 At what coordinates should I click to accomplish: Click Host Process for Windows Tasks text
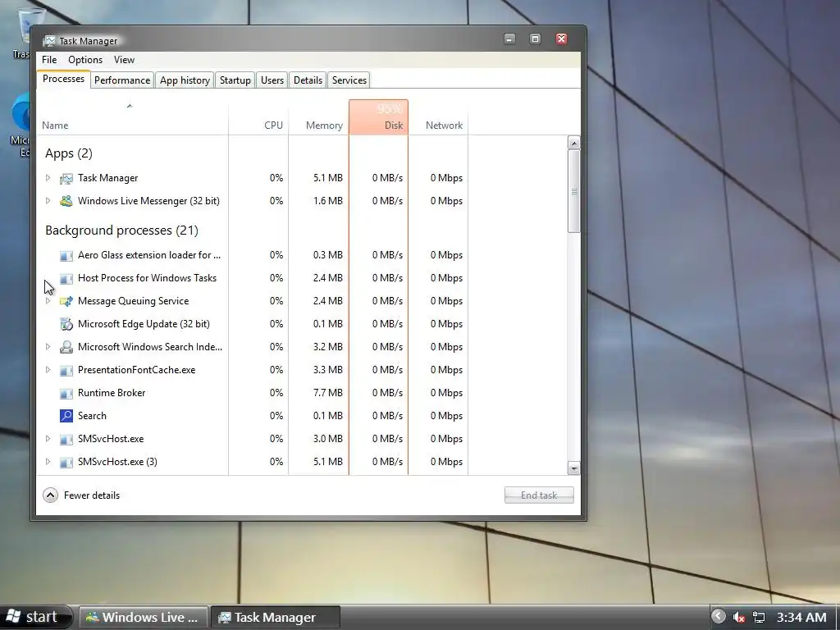(x=148, y=278)
